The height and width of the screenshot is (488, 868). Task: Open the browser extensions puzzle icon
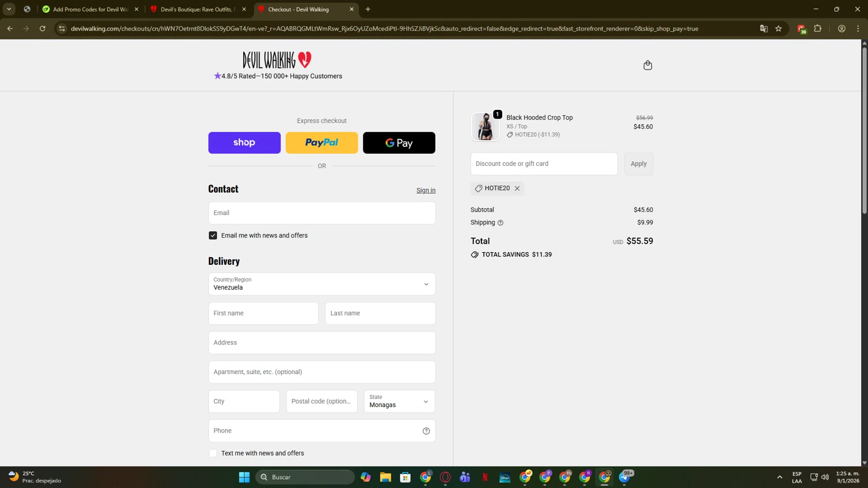818,28
